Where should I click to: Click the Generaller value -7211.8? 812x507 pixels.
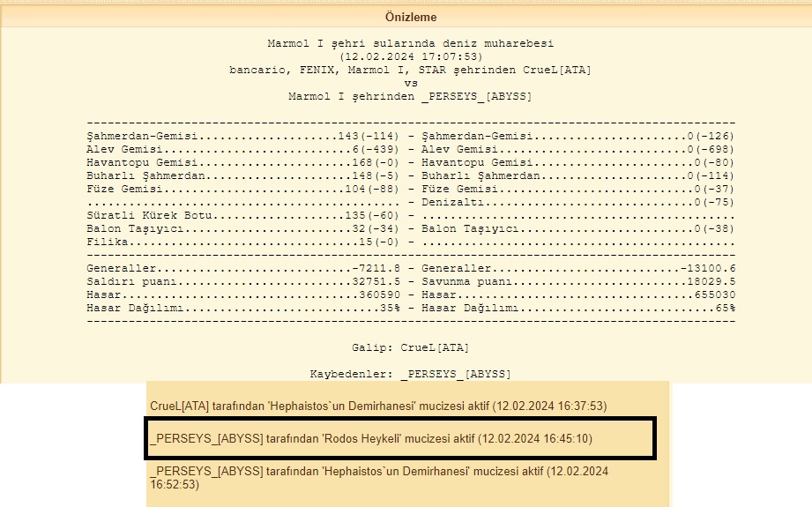[x=376, y=268]
